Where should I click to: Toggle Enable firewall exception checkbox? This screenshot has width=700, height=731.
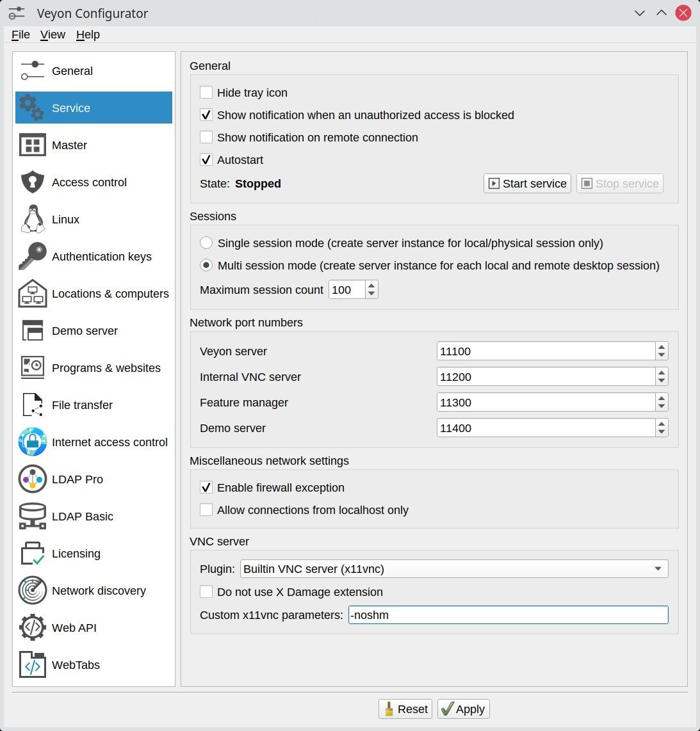click(206, 487)
